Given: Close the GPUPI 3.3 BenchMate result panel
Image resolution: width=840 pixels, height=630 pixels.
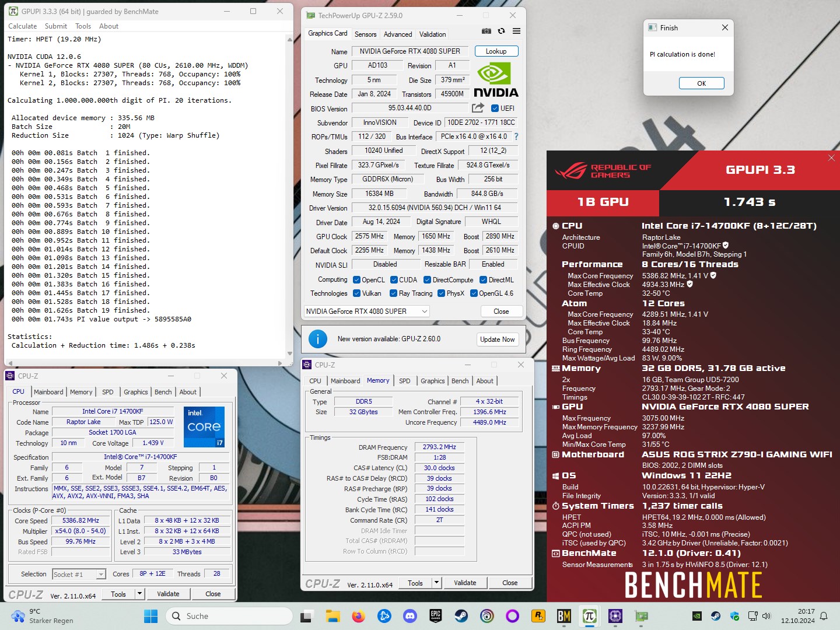Looking at the screenshot, I should (x=831, y=157).
